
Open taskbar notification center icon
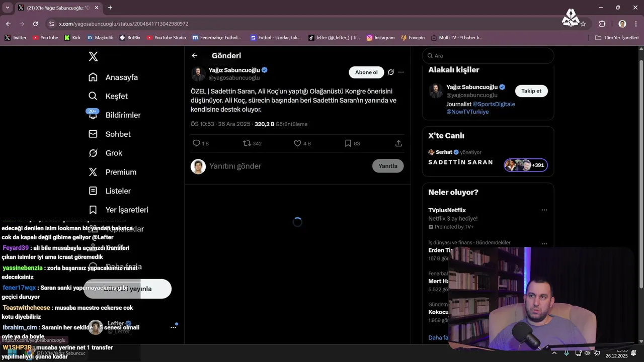(x=634, y=353)
